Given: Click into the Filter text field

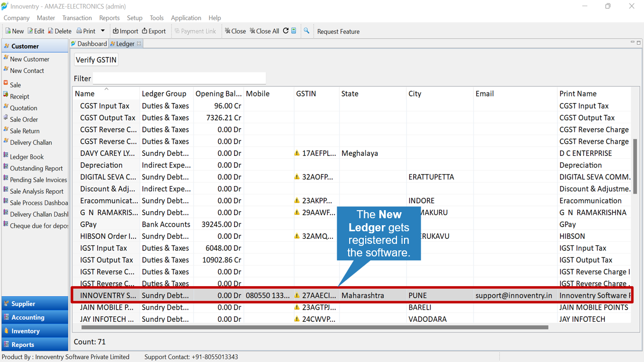Looking at the screenshot, I should [179, 78].
